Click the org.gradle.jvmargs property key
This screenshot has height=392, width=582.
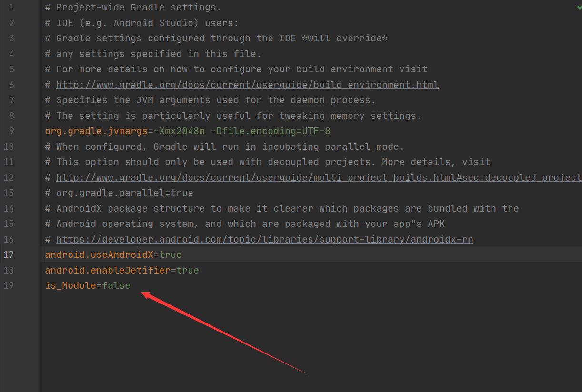point(96,131)
